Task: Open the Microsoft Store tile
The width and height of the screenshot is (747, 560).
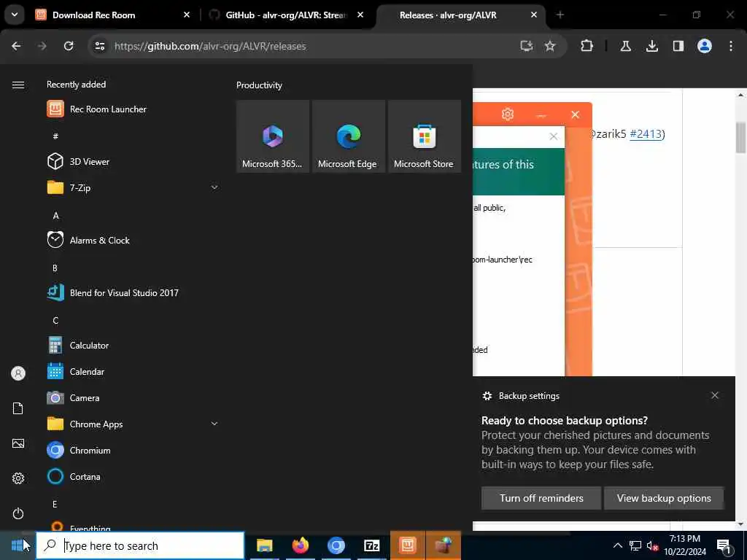Action: click(x=425, y=136)
